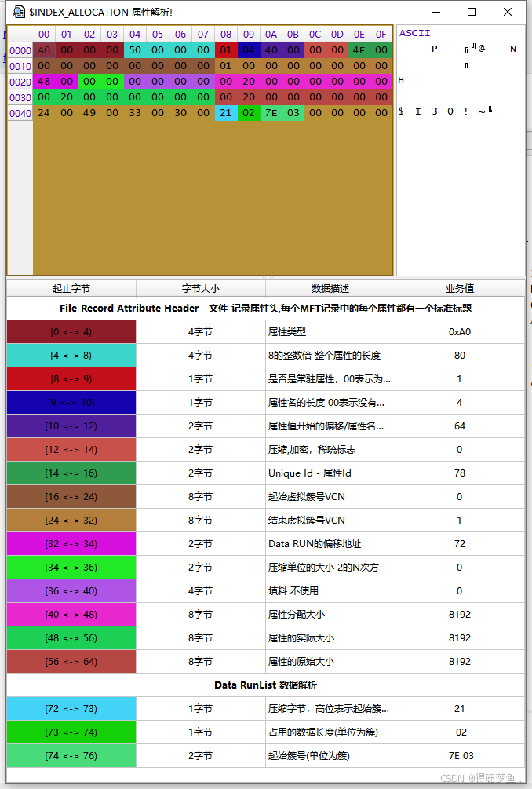This screenshot has height=789, width=532.
Task: Select the purple [10 <-> 12) color cell
Action: pos(71,426)
